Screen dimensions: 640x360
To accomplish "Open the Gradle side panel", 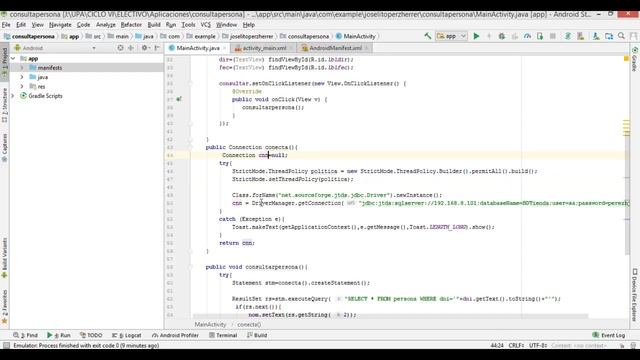I will pos(635,59).
